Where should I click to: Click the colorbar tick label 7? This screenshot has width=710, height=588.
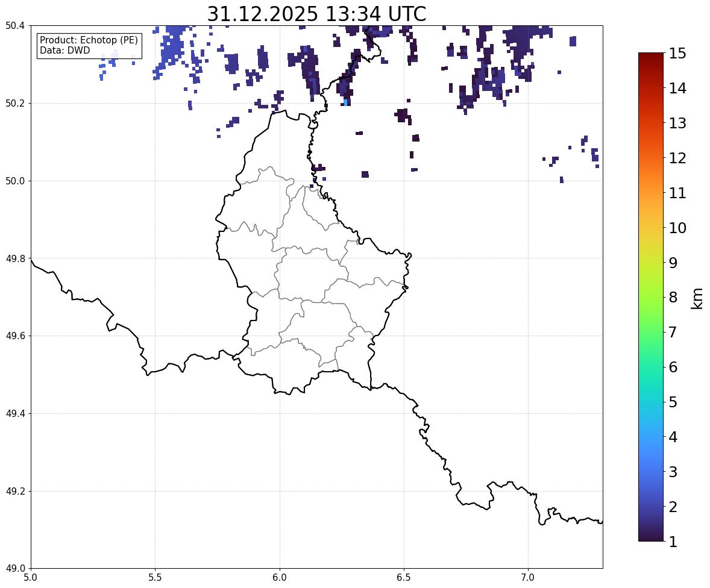click(673, 332)
